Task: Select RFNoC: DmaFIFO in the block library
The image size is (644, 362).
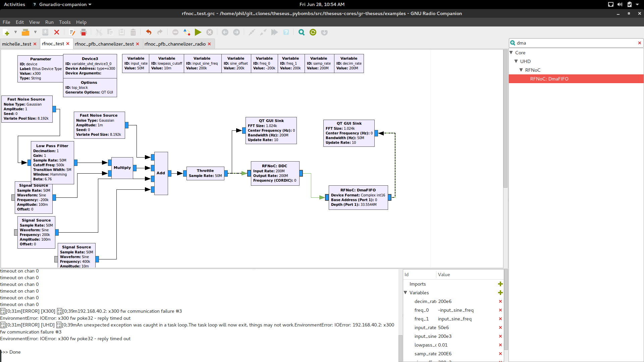Action: tap(549, 79)
